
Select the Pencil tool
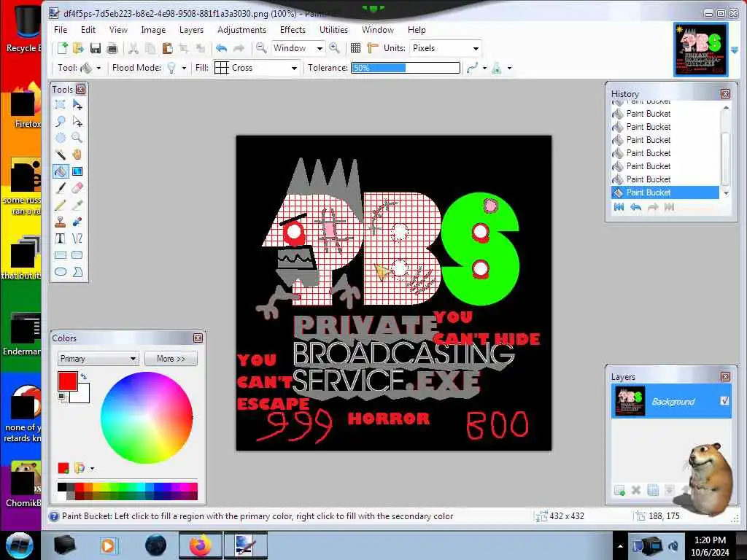point(61,205)
